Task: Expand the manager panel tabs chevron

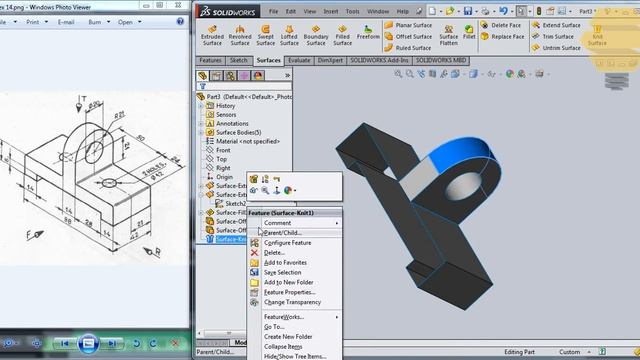Action: point(287,76)
